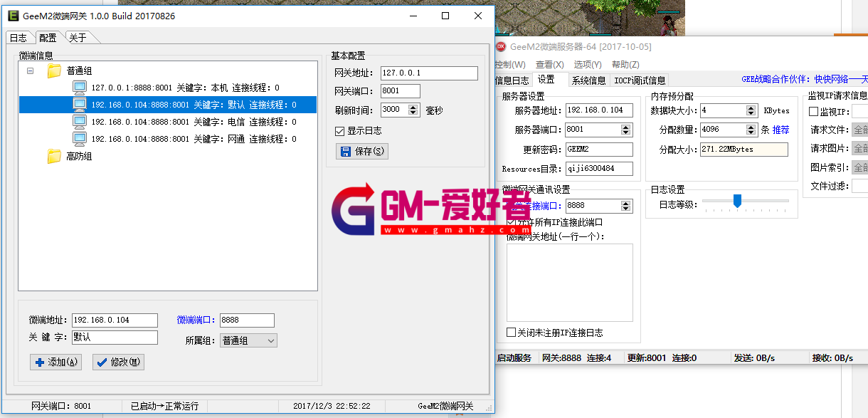Select the 设置 tab in server window
This screenshot has height=418, width=868.
coord(546,80)
